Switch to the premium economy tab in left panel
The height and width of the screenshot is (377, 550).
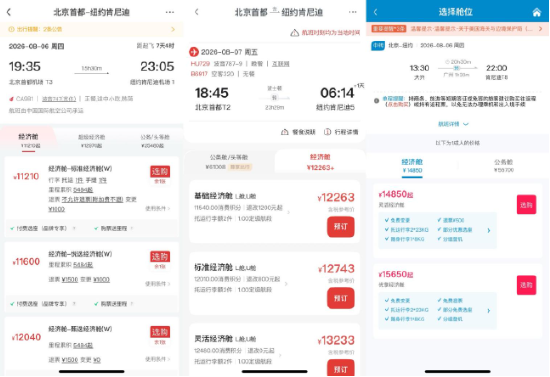(92, 141)
